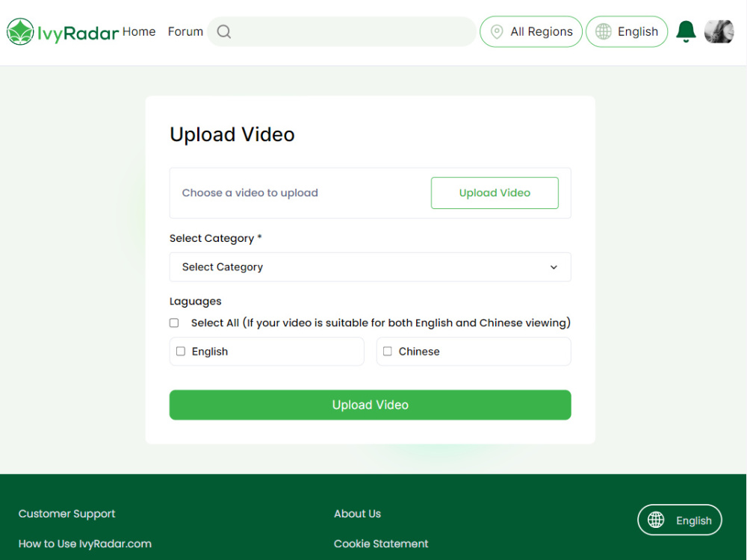Click the outlined Upload Video file button
Screen dimensions: 747x560
tap(495, 193)
